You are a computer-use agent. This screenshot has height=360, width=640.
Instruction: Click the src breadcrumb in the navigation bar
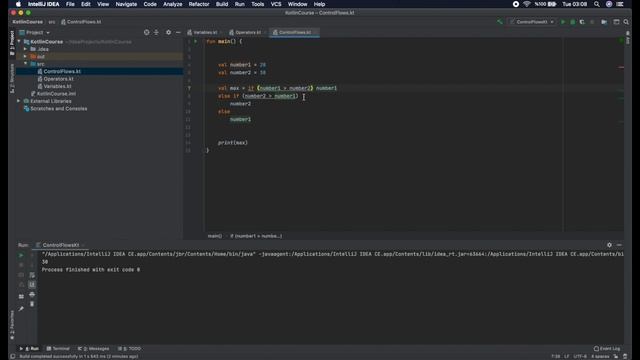point(51,22)
